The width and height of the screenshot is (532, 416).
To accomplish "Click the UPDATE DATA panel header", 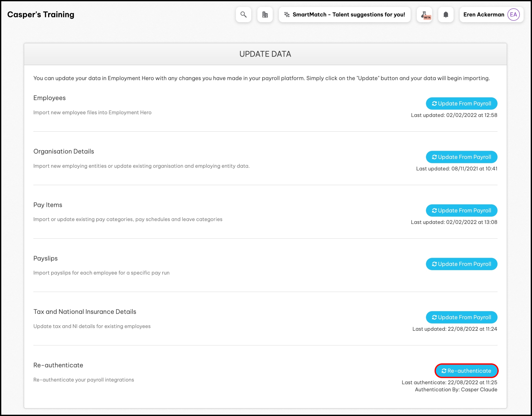I will (265, 54).
